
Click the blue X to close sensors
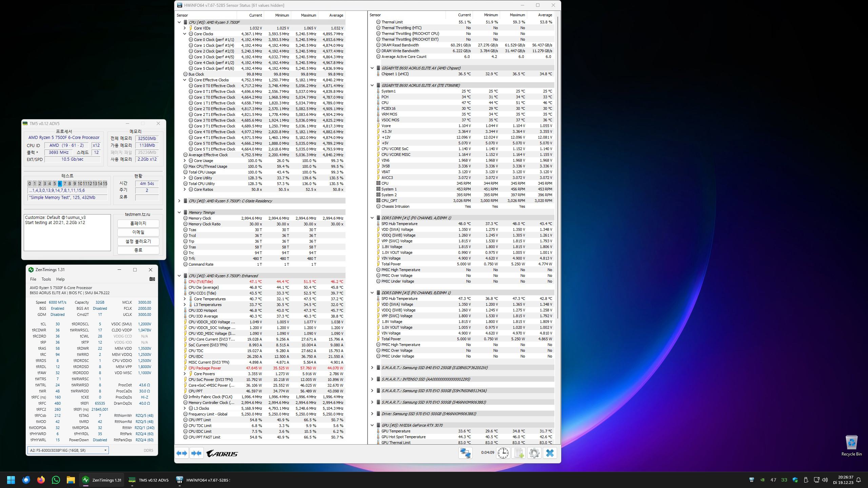(x=550, y=453)
